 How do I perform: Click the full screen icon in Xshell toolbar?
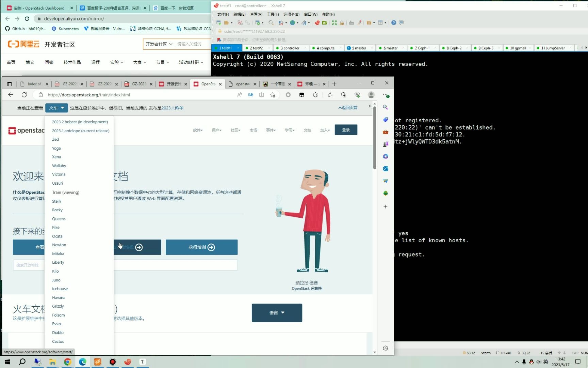click(334, 23)
